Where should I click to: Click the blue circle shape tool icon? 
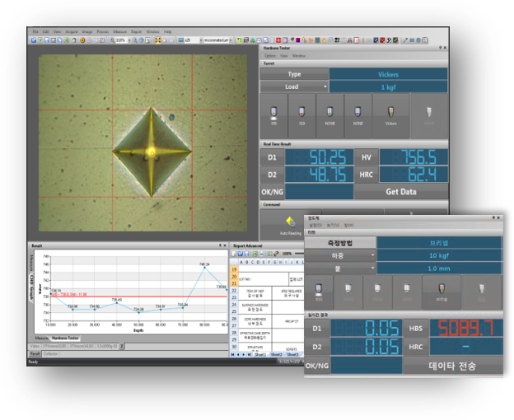tap(418, 40)
